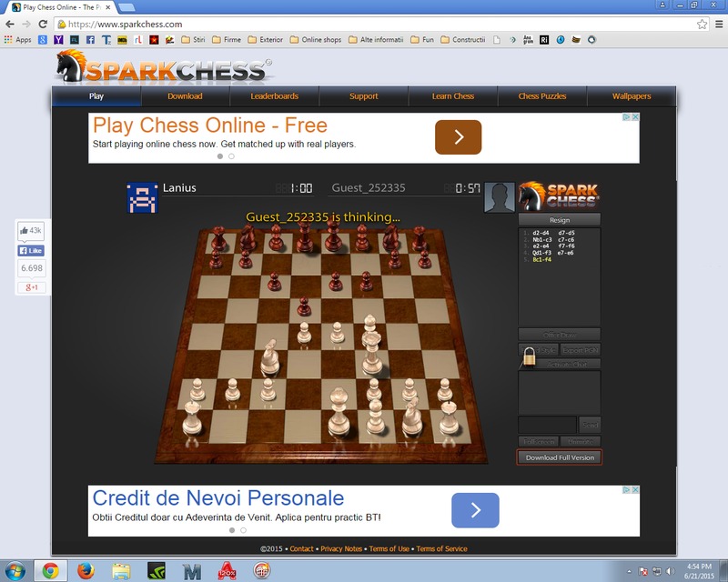Click the Export PGN button

tap(581, 350)
